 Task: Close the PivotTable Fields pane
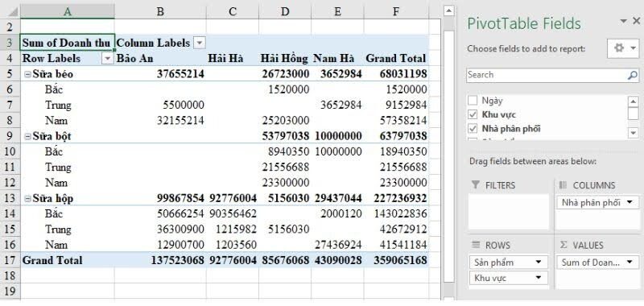click(x=637, y=21)
